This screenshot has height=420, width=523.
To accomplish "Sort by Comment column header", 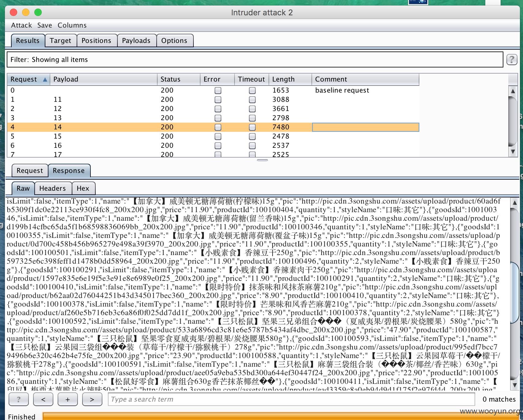I will 365,79.
